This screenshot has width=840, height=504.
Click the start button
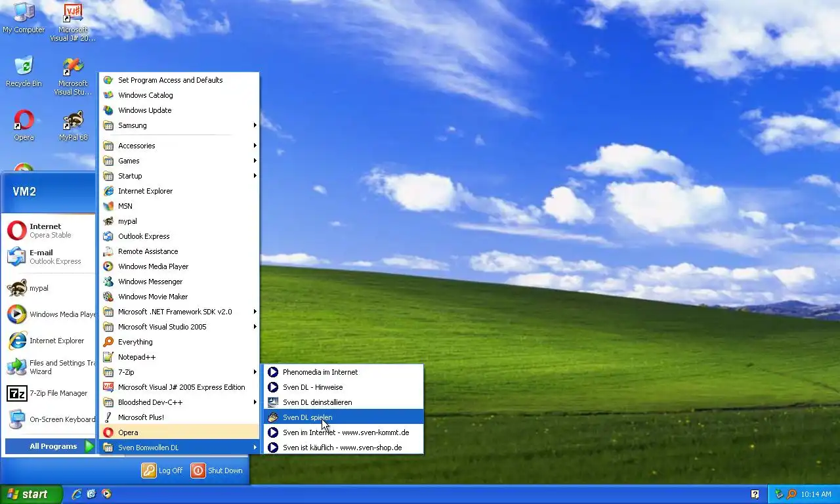click(31, 494)
